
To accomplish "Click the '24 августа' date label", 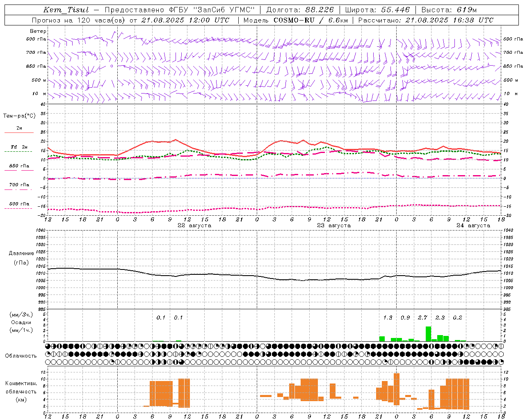I will pyautogui.click(x=473, y=225).
